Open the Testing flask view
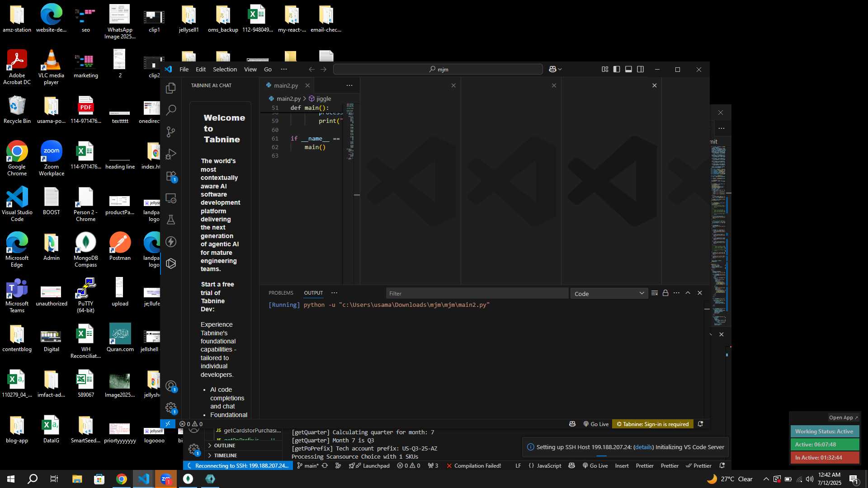 171,220
